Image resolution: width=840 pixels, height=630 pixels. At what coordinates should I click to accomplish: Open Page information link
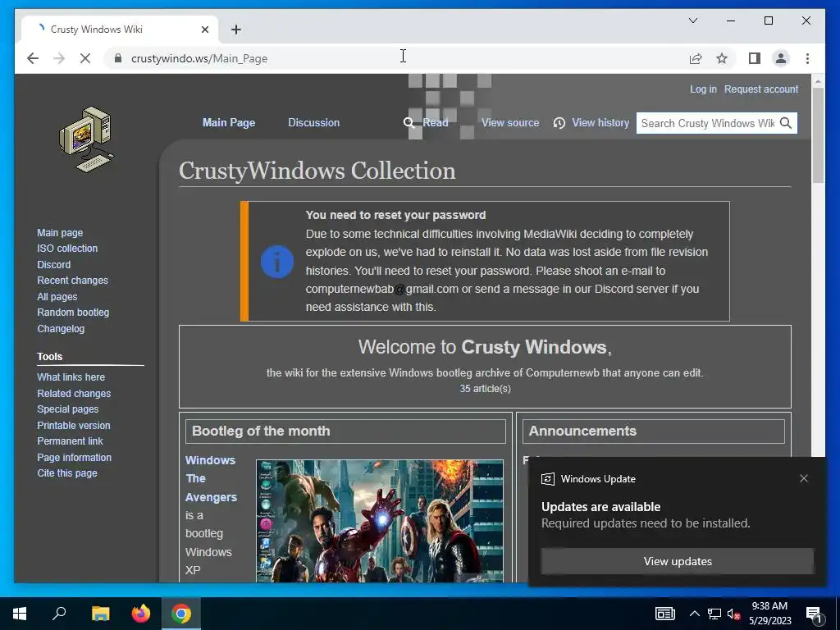pyautogui.click(x=75, y=458)
